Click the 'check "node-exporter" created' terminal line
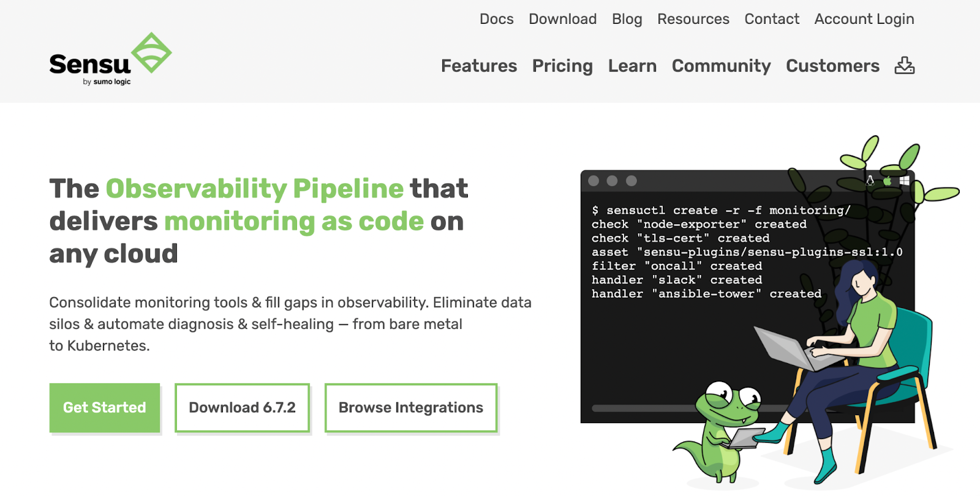 (x=699, y=224)
